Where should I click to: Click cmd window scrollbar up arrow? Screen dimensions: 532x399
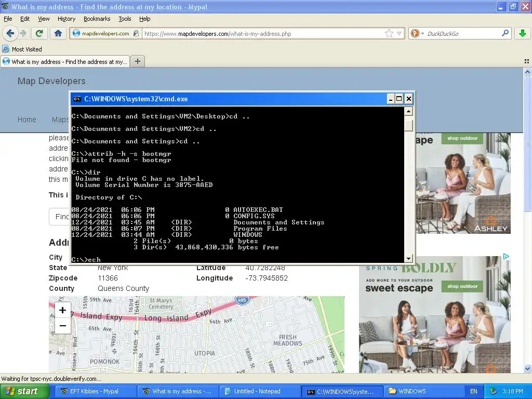[x=408, y=111]
